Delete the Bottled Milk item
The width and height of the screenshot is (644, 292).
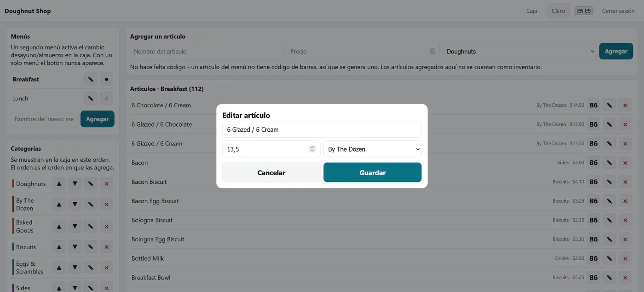(x=625, y=258)
